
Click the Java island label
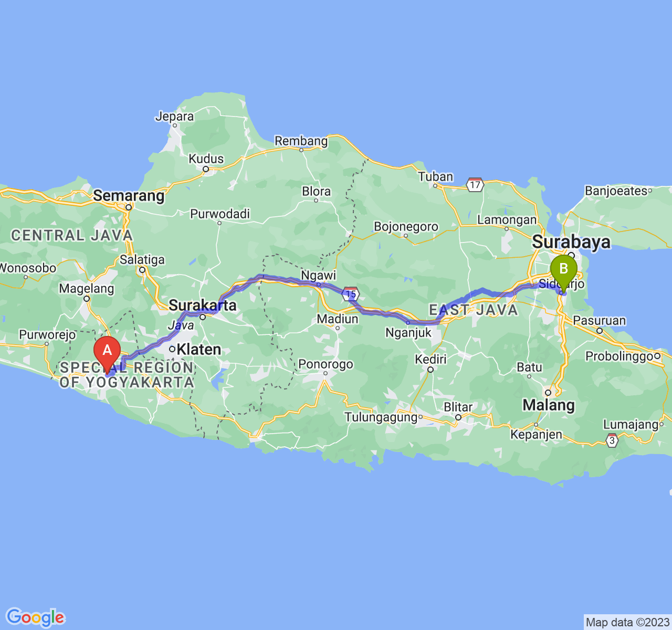coord(181,325)
